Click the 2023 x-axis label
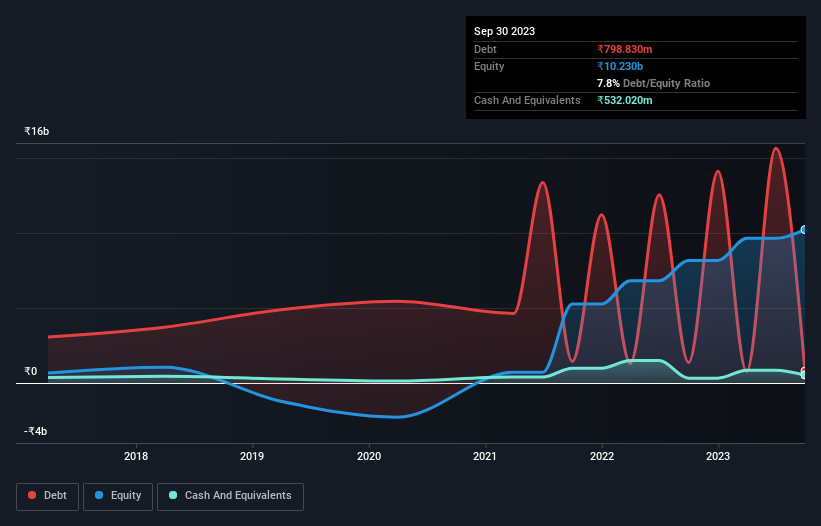 (x=718, y=456)
